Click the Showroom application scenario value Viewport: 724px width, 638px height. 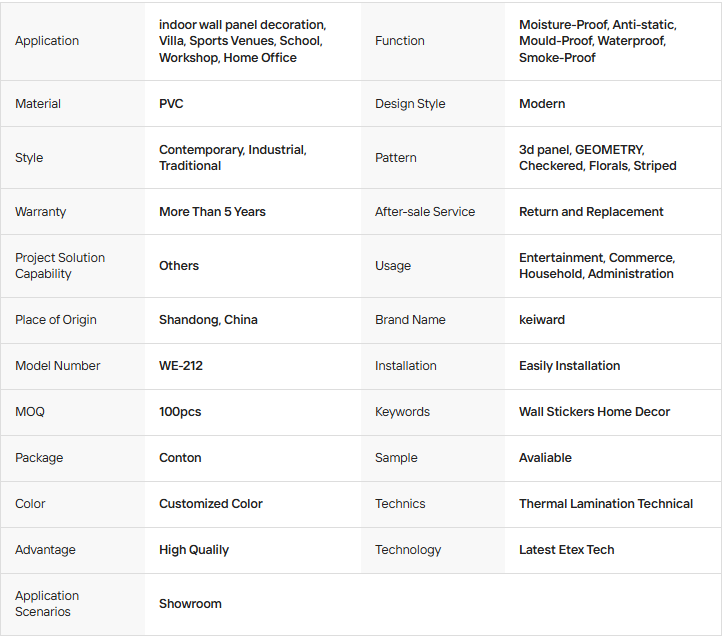(x=190, y=604)
